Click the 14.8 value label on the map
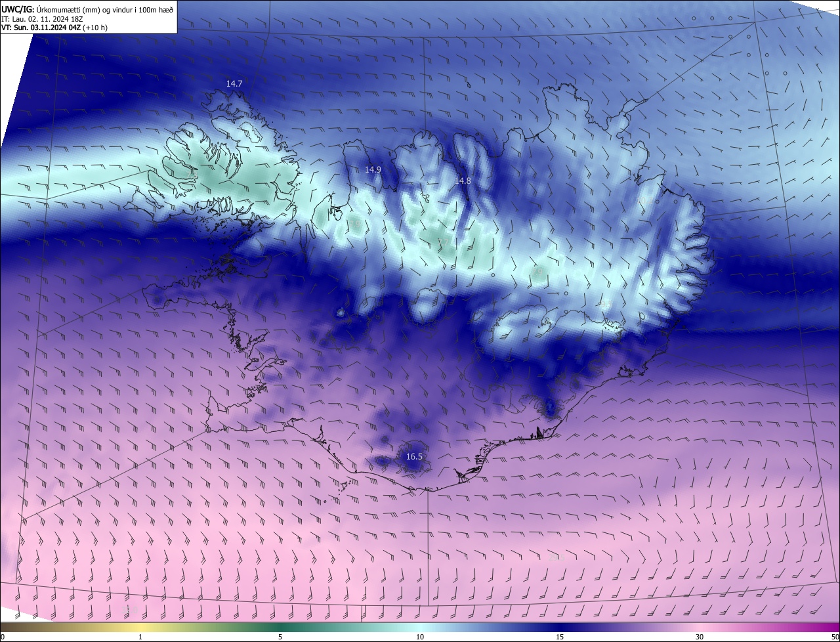Viewport: 840px width, 642px height. point(463,181)
